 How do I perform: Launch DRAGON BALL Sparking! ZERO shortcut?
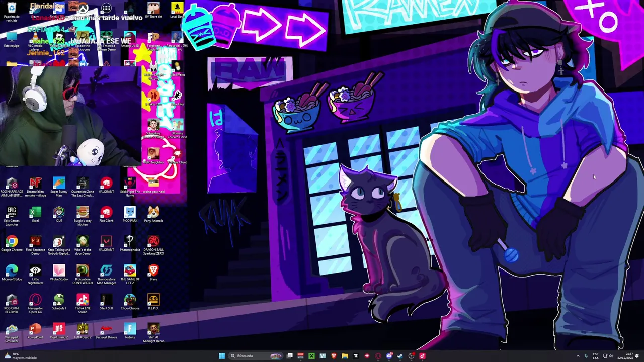(153, 245)
